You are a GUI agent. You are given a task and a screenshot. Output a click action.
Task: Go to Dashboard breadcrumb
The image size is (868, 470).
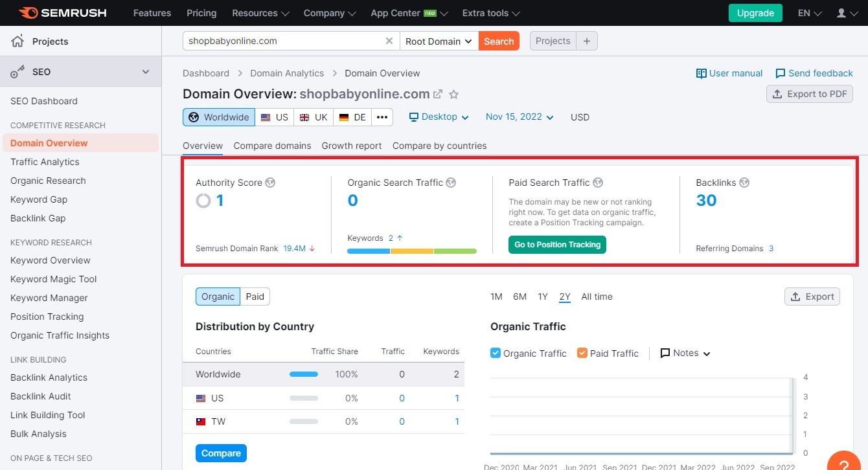point(206,73)
